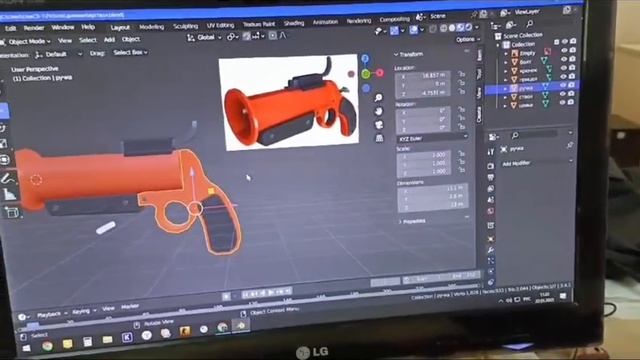Toggle the Collection exclude checkbox in outliner
The width and height of the screenshot is (640, 360).
[556, 42]
